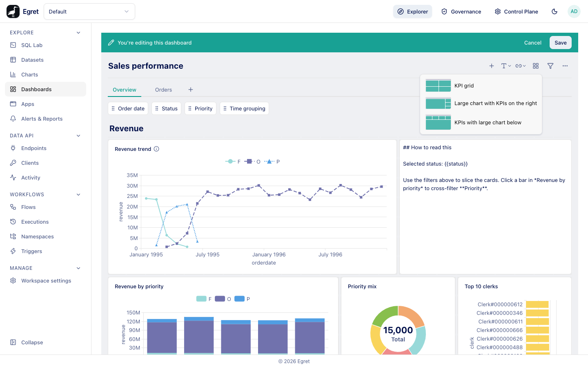
Task: Open SQL Lab from sidebar
Action: pyautogui.click(x=45, y=45)
